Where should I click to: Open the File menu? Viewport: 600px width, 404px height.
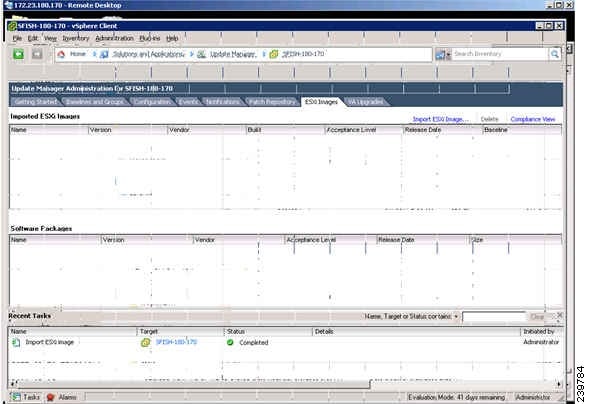point(17,38)
